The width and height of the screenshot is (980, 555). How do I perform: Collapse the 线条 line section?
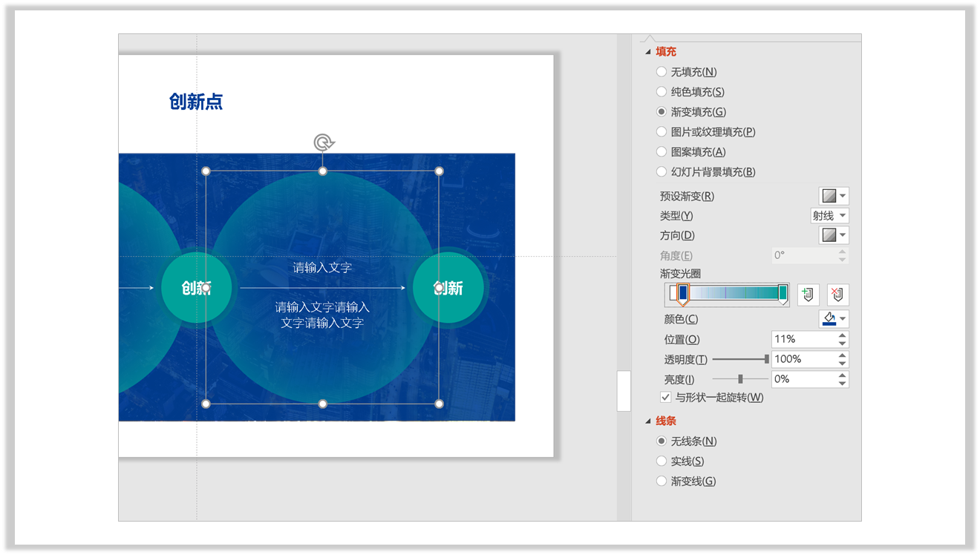point(648,421)
